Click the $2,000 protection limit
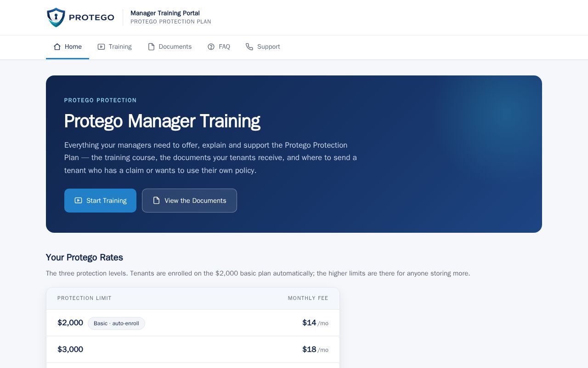 tap(70, 323)
